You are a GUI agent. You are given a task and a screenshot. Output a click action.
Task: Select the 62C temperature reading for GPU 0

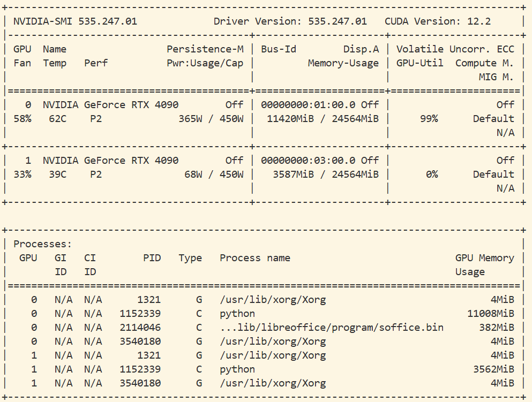[x=57, y=119]
